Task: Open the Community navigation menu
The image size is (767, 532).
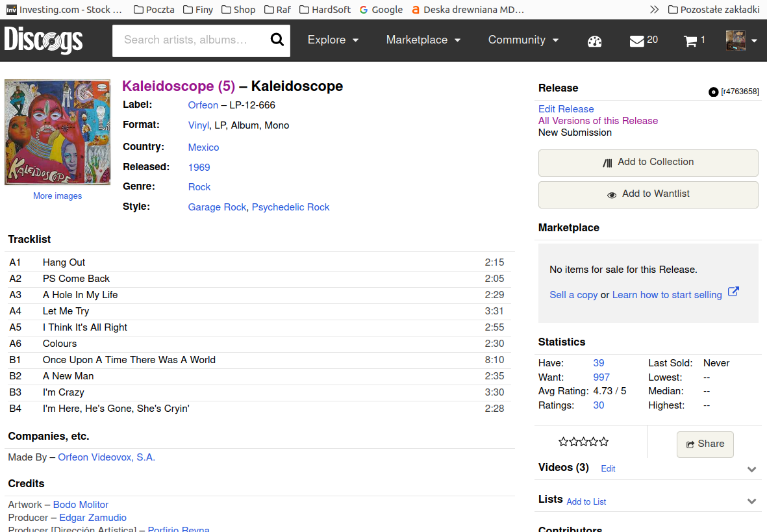Action: point(523,40)
